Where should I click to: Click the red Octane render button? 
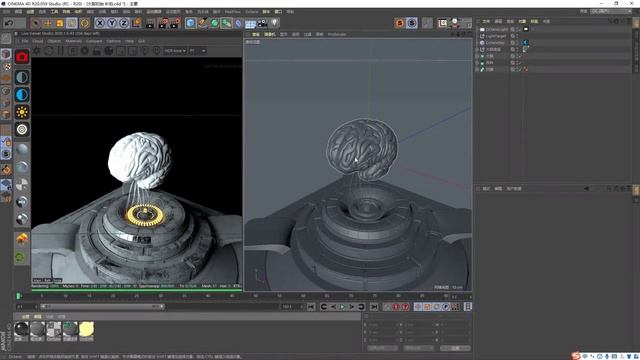click(x=22, y=57)
